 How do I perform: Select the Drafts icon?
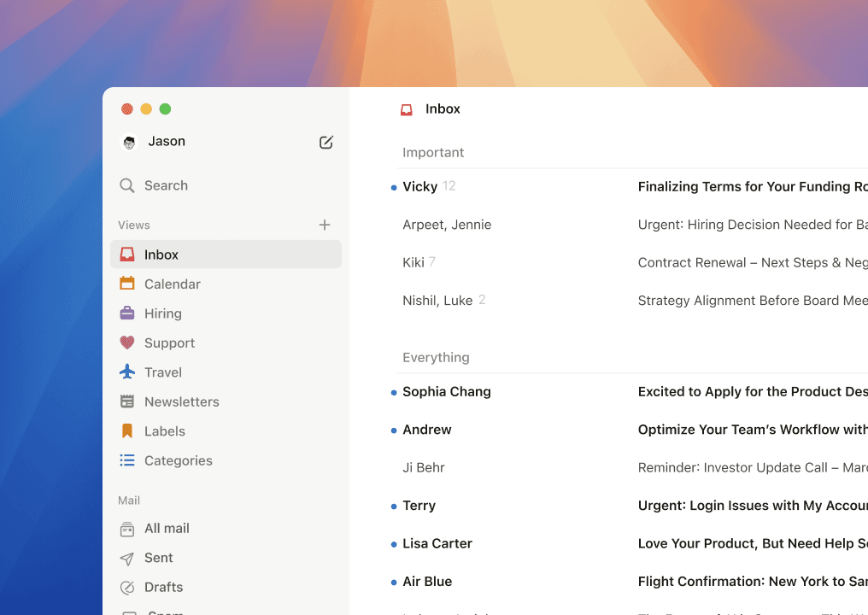(127, 587)
